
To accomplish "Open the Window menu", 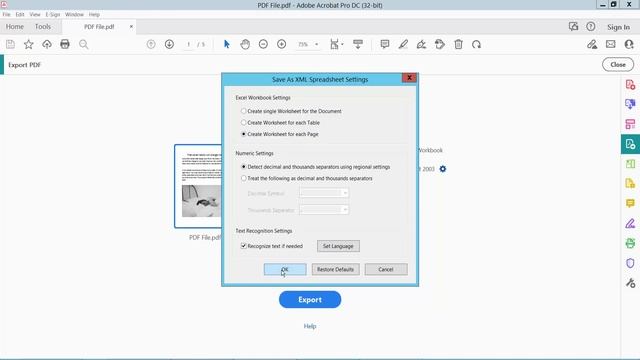I will (x=74, y=14).
